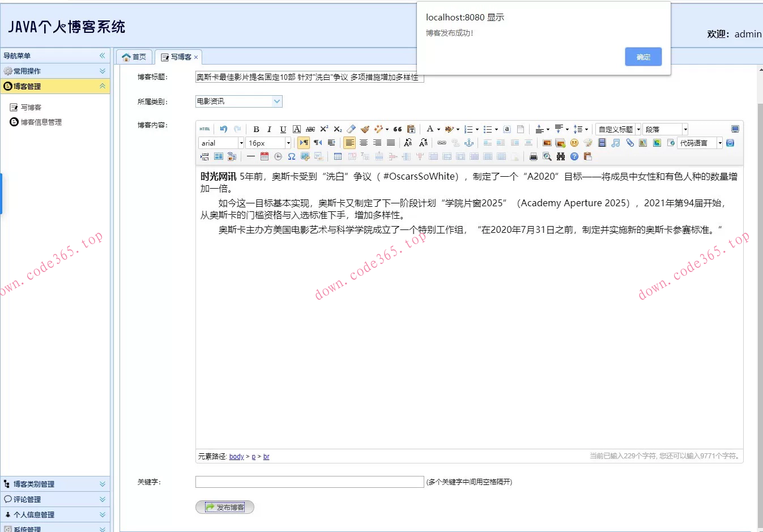
Task: Click the undo icon in the editor toolbar
Action: point(223,129)
